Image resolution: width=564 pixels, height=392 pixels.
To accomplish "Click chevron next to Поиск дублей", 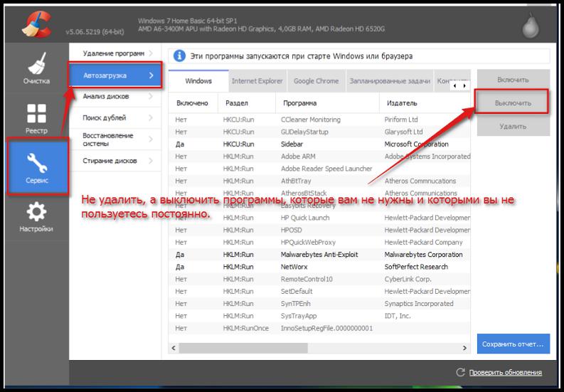I will (x=151, y=117).
